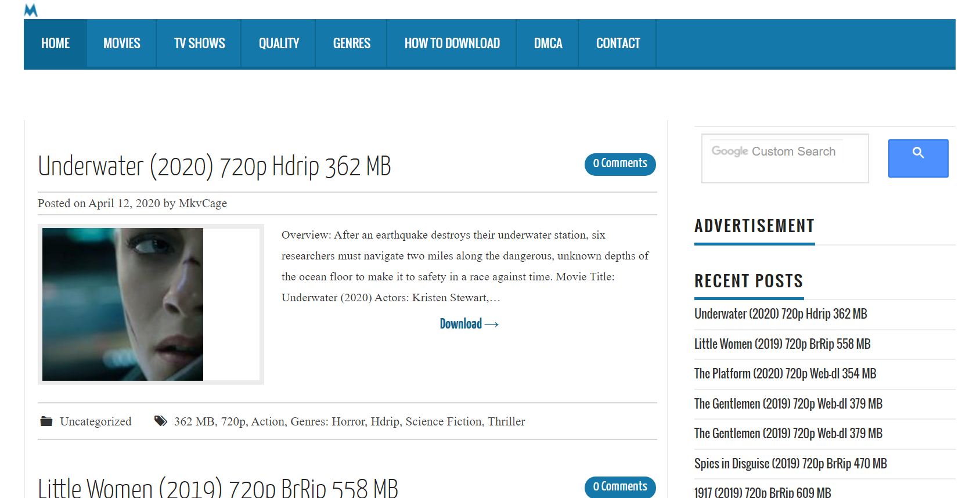Screen dimensions: 980x498
Task: Open the Underwater movie poster thumbnail
Action: [123, 304]
